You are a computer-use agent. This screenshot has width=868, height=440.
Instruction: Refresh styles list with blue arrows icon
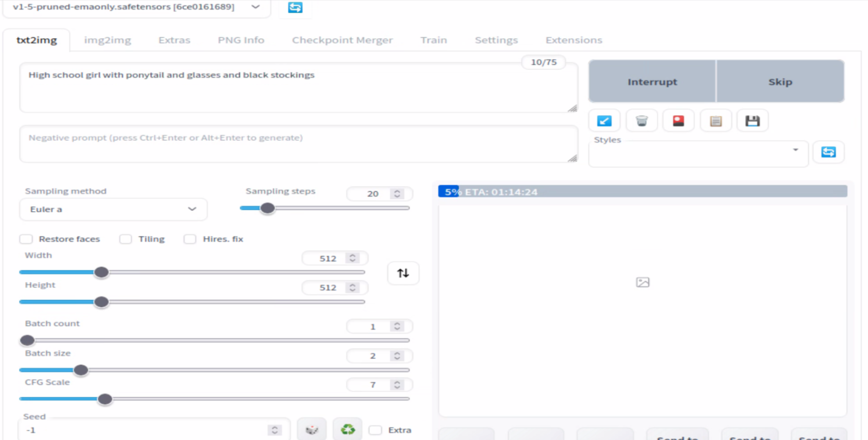tap(829, 152)
